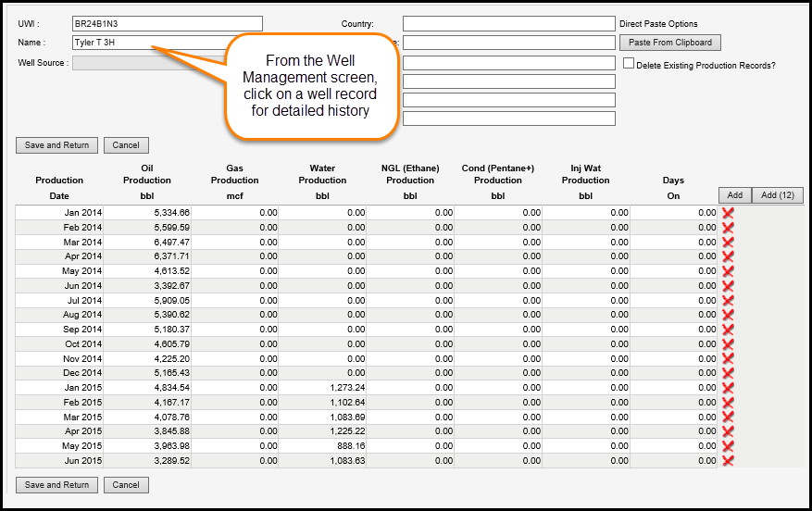
Task: Click the Country input field
Action: pyautogui.click(x=509, y=24)
